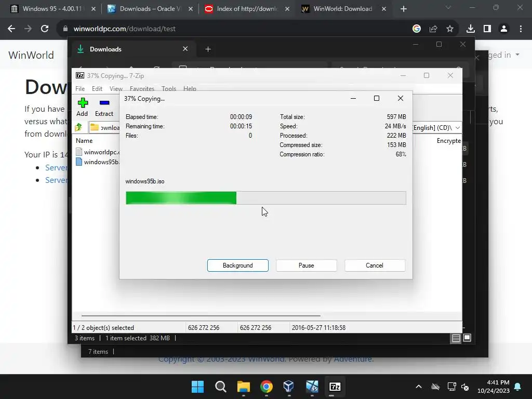
Task: Open the Windows Start menu
Action: click(197, 387)
